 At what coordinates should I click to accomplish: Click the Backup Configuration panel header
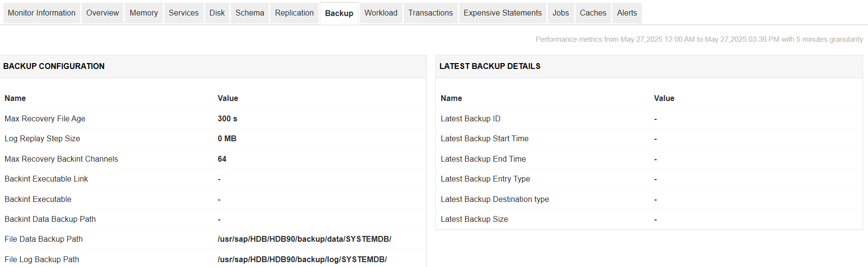(54, 67)
